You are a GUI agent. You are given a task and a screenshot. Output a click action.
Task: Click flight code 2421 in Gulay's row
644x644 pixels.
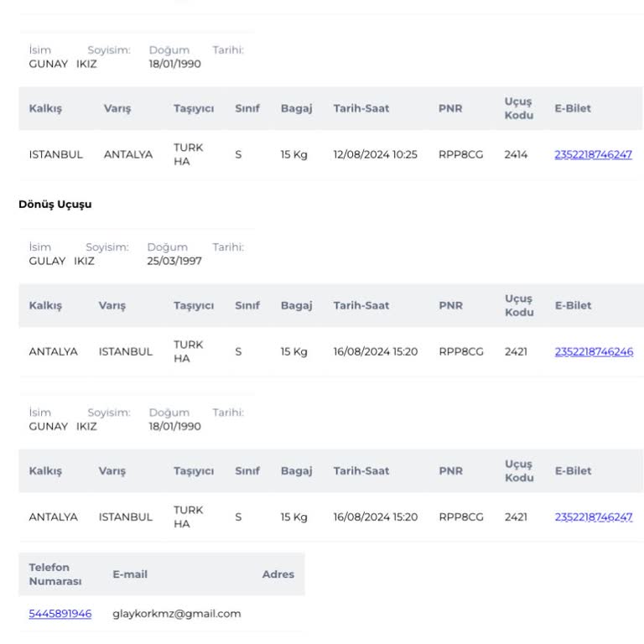click(516, 351)
